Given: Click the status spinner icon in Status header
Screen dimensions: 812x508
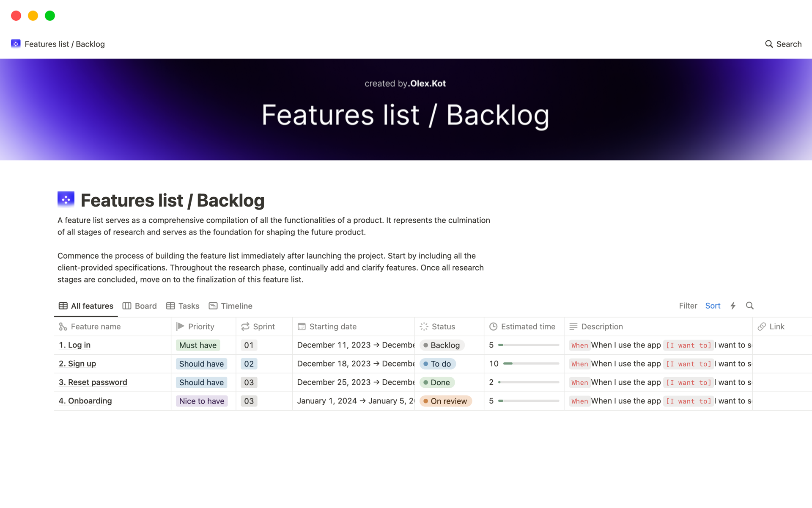Looking at the screenshot, I should (424, 326).
